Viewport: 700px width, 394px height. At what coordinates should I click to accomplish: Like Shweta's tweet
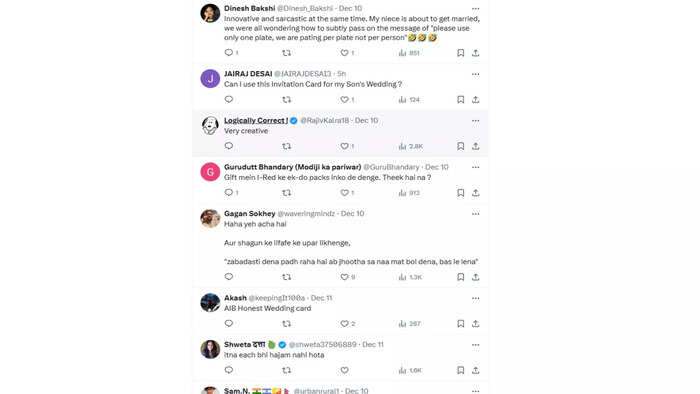(345, 370)
